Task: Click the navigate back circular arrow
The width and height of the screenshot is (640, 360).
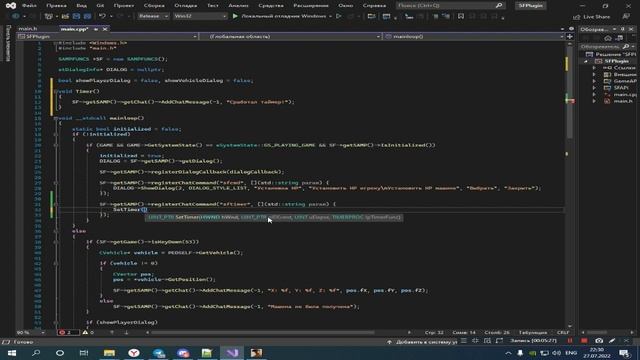Action: [16, 16]
